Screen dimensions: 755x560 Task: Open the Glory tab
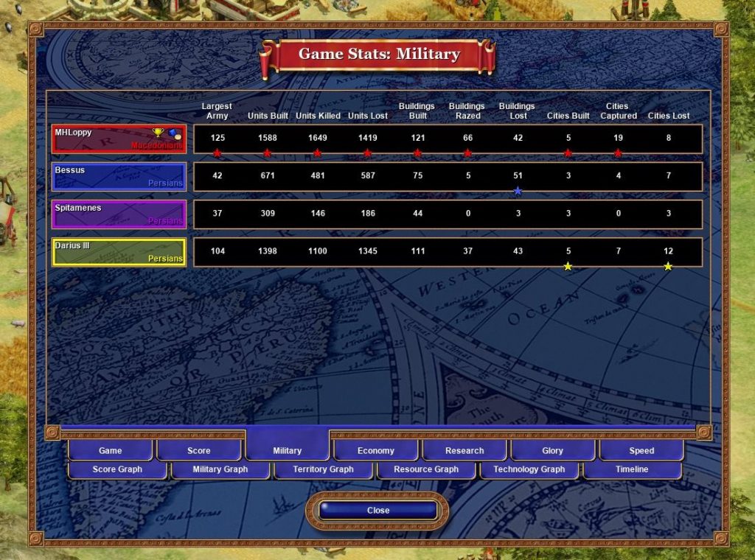tap(553, 450)
